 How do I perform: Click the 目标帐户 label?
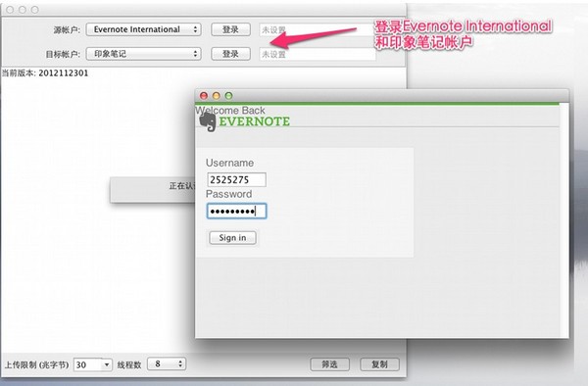coord(63,54)
